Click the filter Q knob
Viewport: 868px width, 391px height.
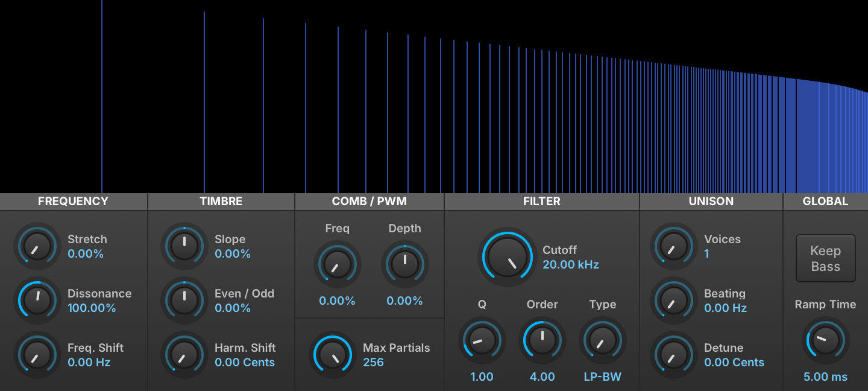tap(482, 340)
